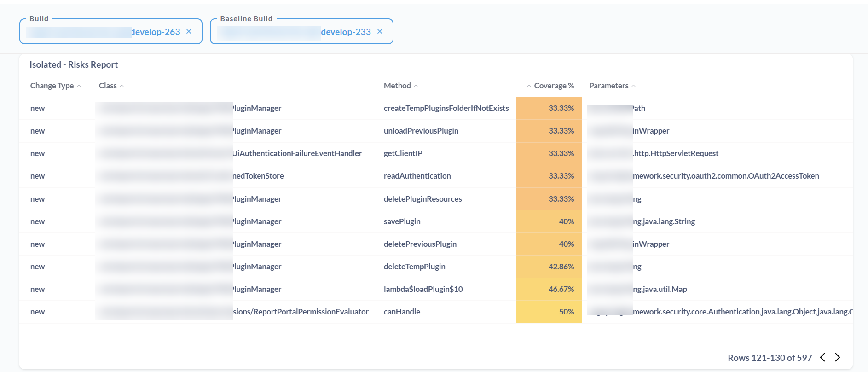This screenshot has width=868, height=372.
Task: Click the 42.86% coverage cell
Action: [x=549, y=267]
